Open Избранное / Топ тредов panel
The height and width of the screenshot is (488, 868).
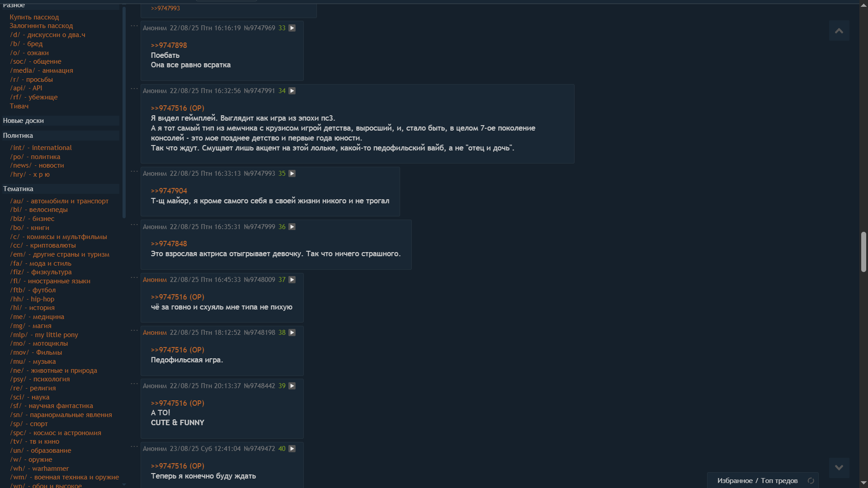(757, 481)
